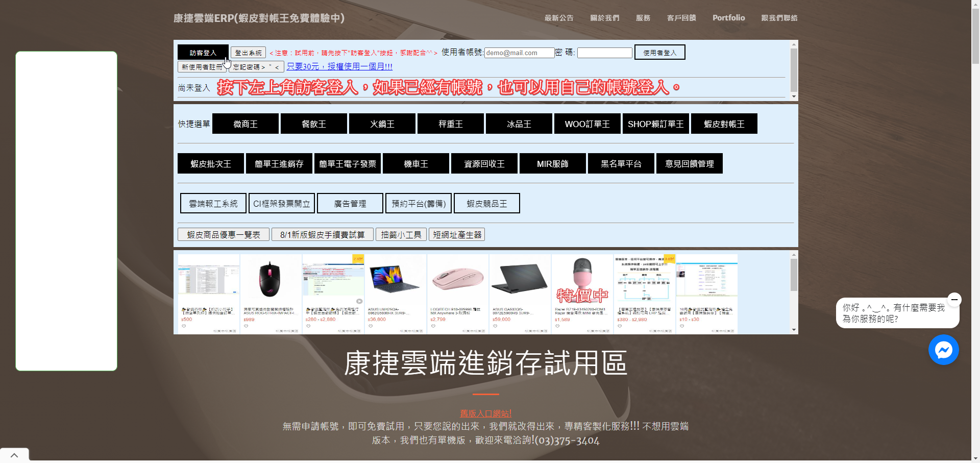Click down arrow of product list scrollbar
Screen dimensions: 980x463
pyautogui.click(x=794, y=330)
